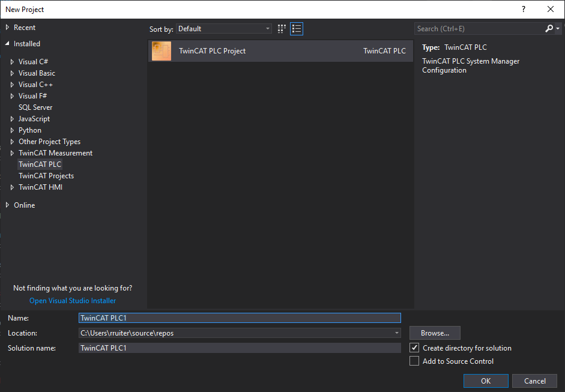565x392 pixels.
Task: Cancel the New Project dialog
Action: point(534,381)
